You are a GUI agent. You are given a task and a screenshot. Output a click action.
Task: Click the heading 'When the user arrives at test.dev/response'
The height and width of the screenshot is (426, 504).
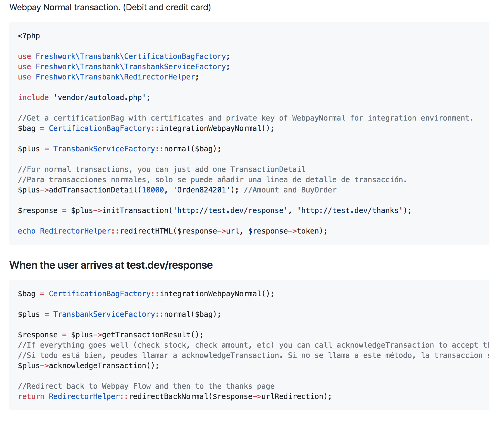pyautogui.click(x=111, y=265)
